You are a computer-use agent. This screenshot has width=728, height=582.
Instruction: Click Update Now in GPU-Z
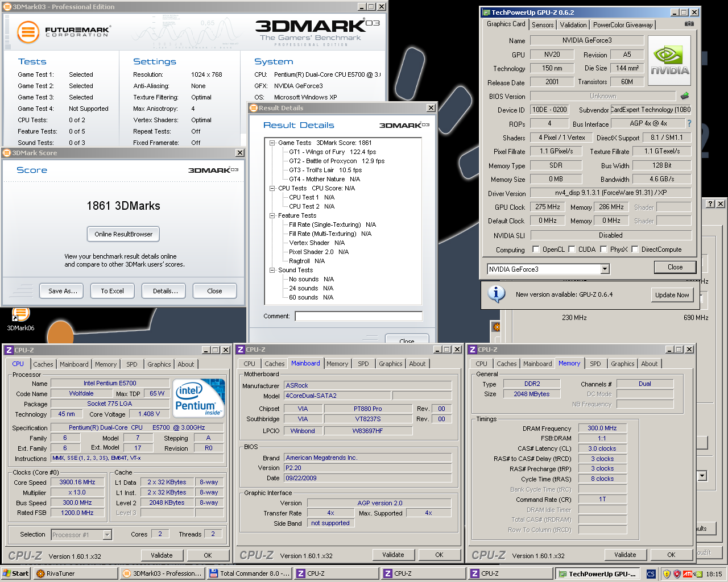pyautogui.click(x=672, y=294)
